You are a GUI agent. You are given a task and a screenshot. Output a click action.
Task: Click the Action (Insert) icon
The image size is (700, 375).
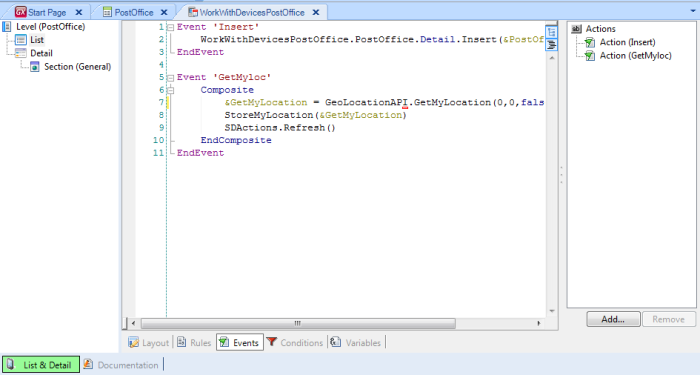coord(590,42)
